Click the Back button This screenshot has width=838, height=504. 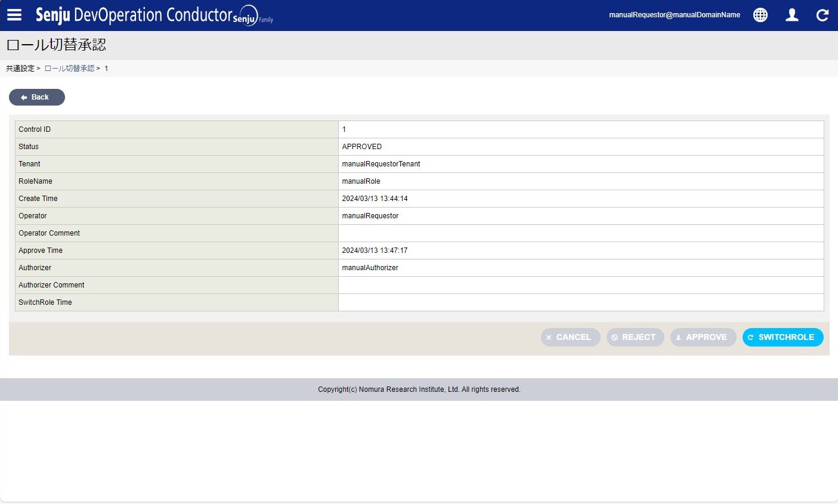(x=37, y=97)
